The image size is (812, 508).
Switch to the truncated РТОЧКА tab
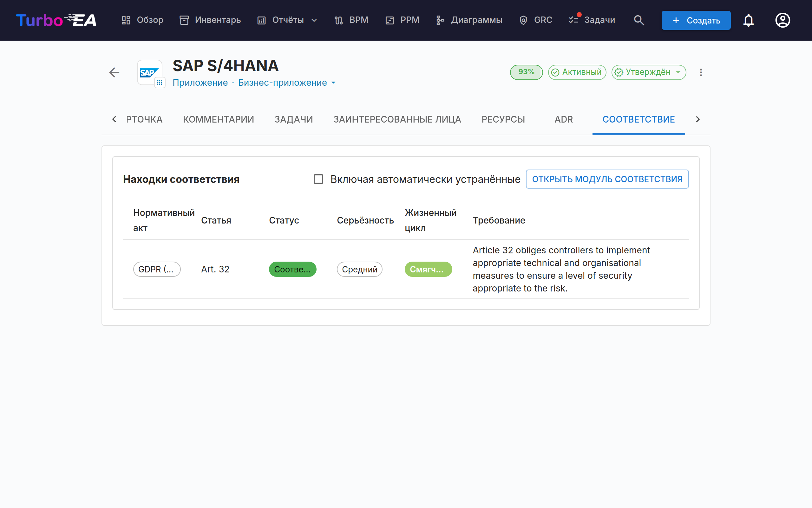click(144, 119)
